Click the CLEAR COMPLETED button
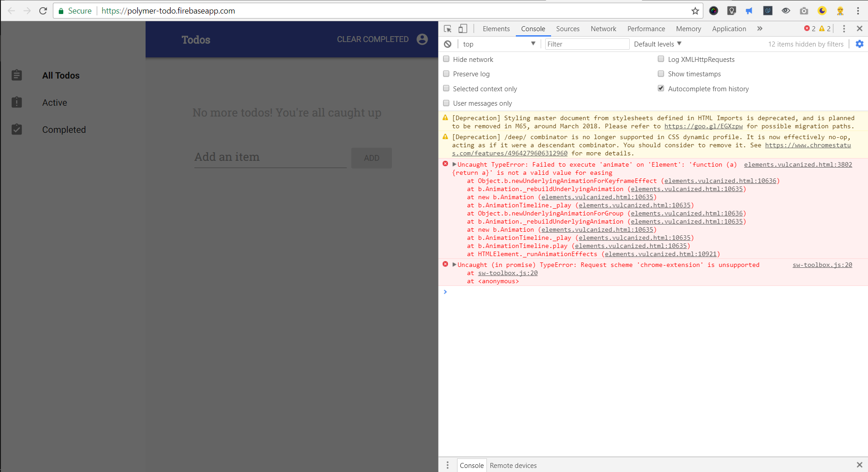The image size is (868, 472). [373, 39]
